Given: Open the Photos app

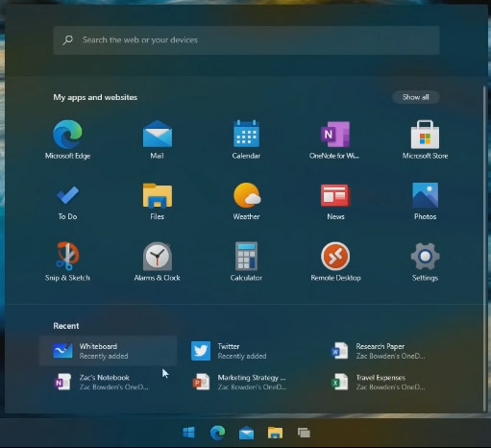Looking at the screenshot, I should [x=425, y=201].
